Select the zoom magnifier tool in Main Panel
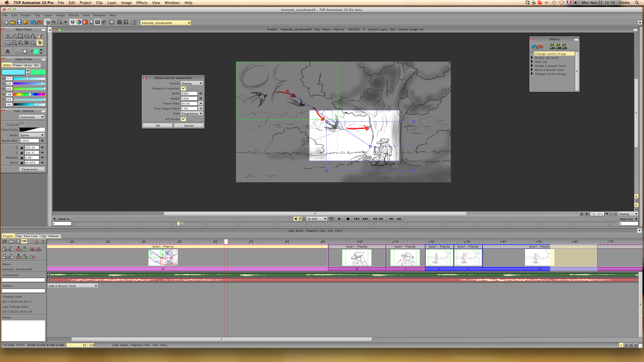 click(20, 43)
